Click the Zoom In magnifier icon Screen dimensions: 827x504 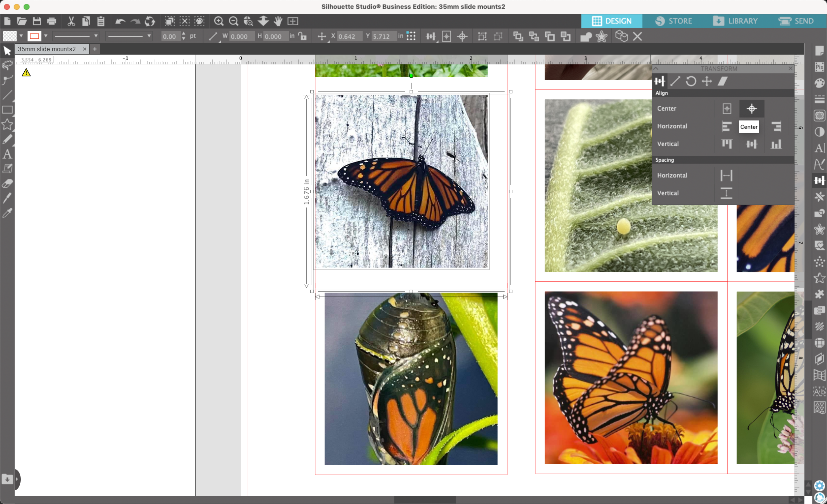tap(219, 21)
